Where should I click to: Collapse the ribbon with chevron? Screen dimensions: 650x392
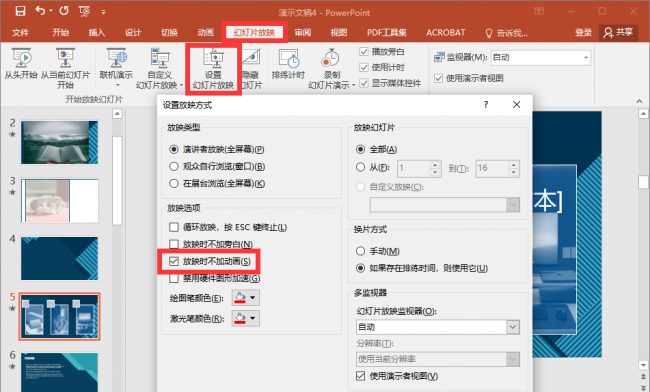639,101
